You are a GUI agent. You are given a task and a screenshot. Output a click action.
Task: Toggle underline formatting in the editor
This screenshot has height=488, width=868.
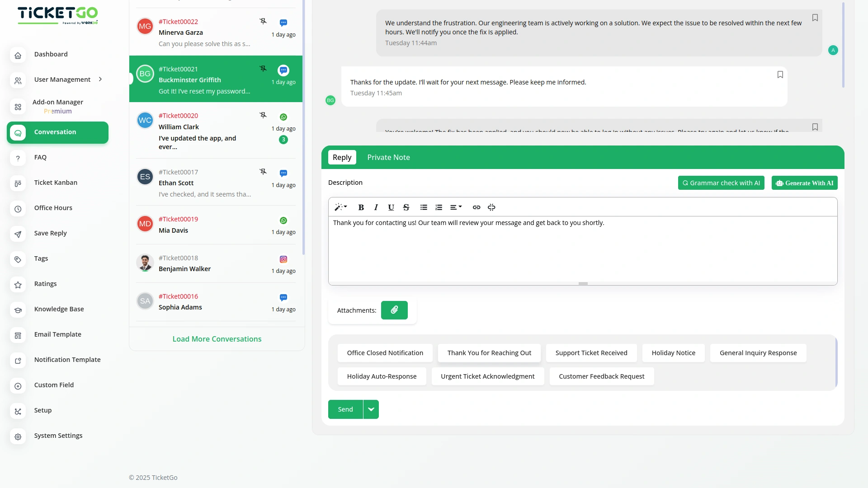[x=391, y=207]
